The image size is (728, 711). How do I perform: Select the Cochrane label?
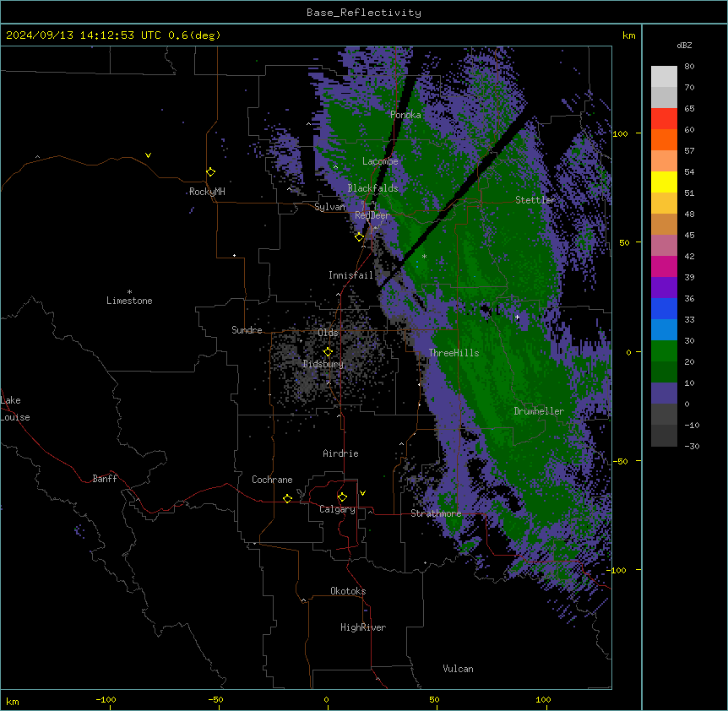click(272, 480)
